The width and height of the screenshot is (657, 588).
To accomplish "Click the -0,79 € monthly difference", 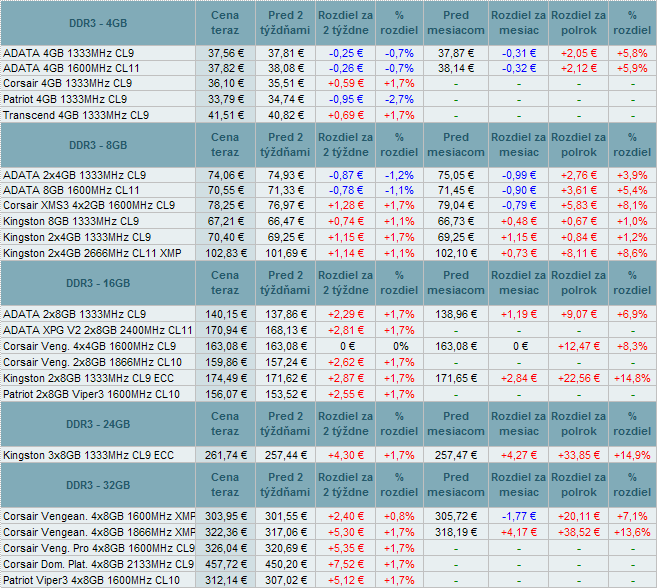I will [519, 205].
